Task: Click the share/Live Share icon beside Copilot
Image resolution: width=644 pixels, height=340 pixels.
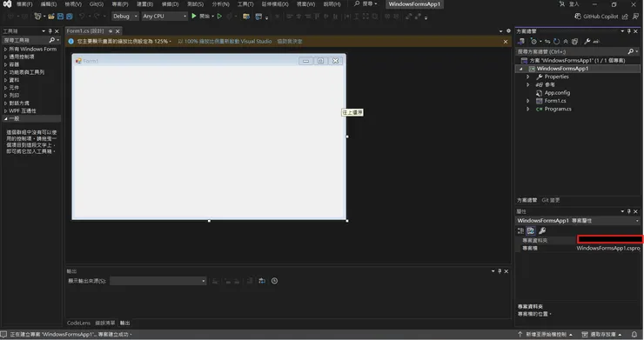Action: (625, 16)
